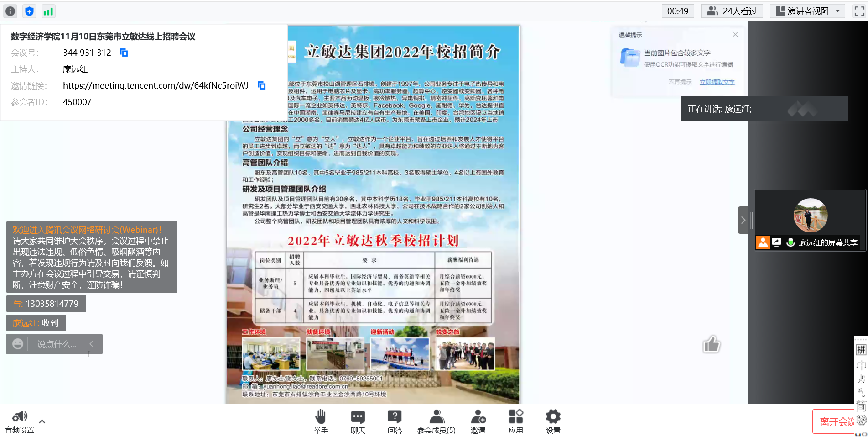Click 廖远红 avatar thumbnail
The width and height of the screenshot is (868, 437).
[x=811, y=215]
